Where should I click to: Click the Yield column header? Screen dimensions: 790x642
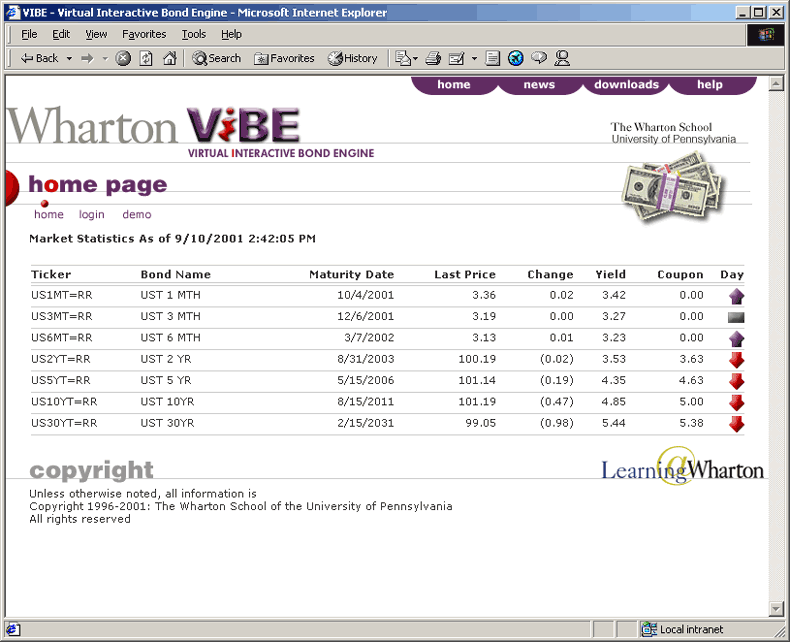point(610,275)
